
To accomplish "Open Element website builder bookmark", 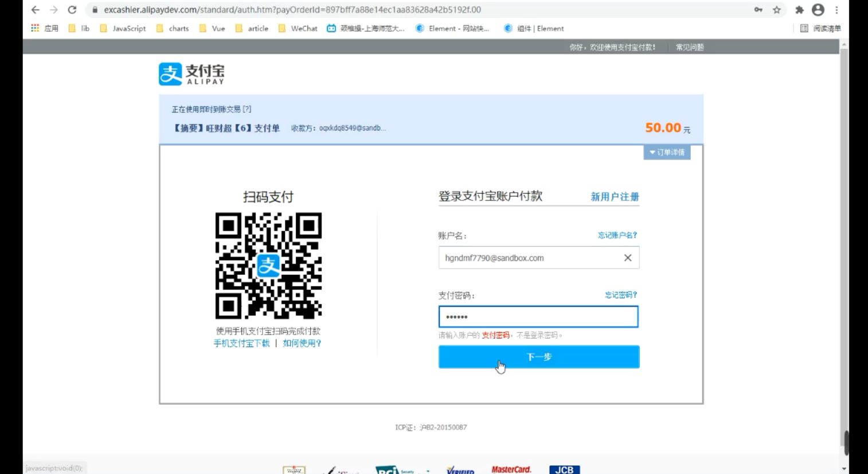I will 452,28.
